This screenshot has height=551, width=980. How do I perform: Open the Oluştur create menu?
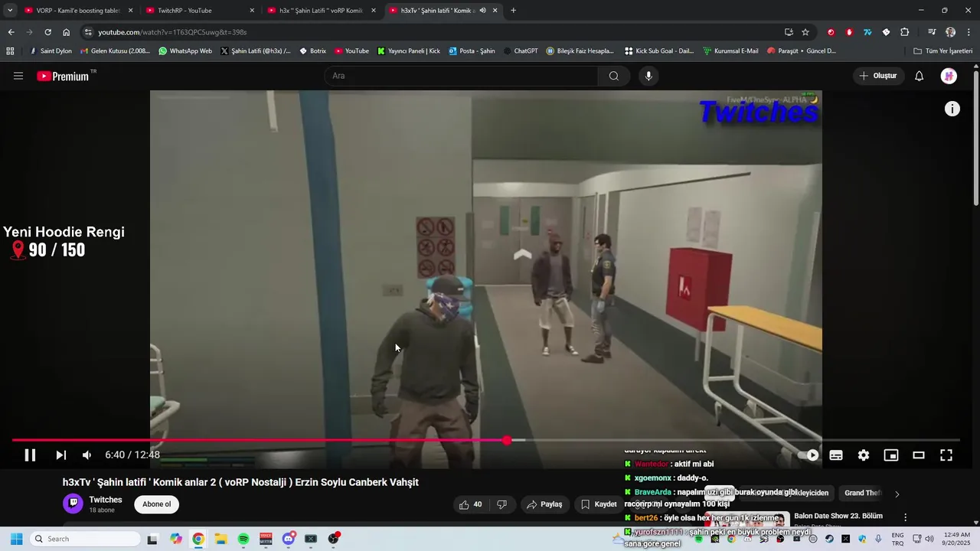[x=877, y=76]
